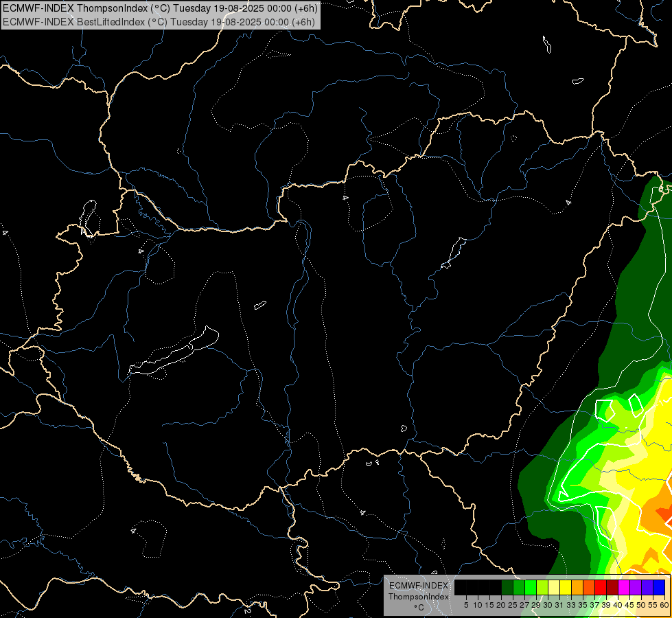The image size is (672, 618).
Task: Choose the blue 55–60 legend swatch
Action: [x=659, y=588]
